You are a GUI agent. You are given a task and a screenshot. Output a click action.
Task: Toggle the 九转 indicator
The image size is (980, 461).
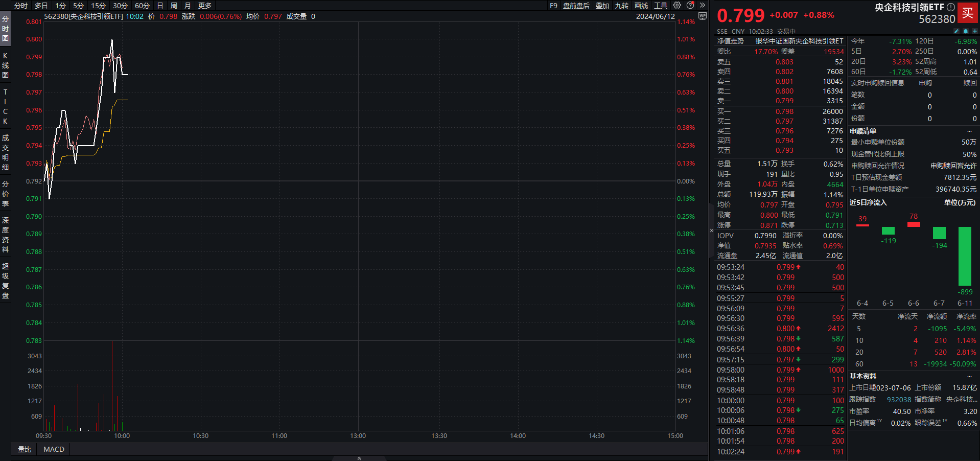click(622, 6)
